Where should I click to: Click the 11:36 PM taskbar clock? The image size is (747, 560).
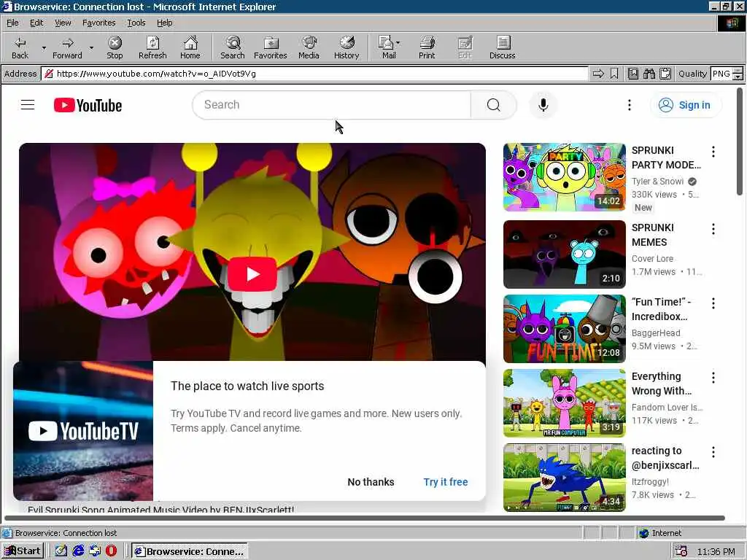716,551
